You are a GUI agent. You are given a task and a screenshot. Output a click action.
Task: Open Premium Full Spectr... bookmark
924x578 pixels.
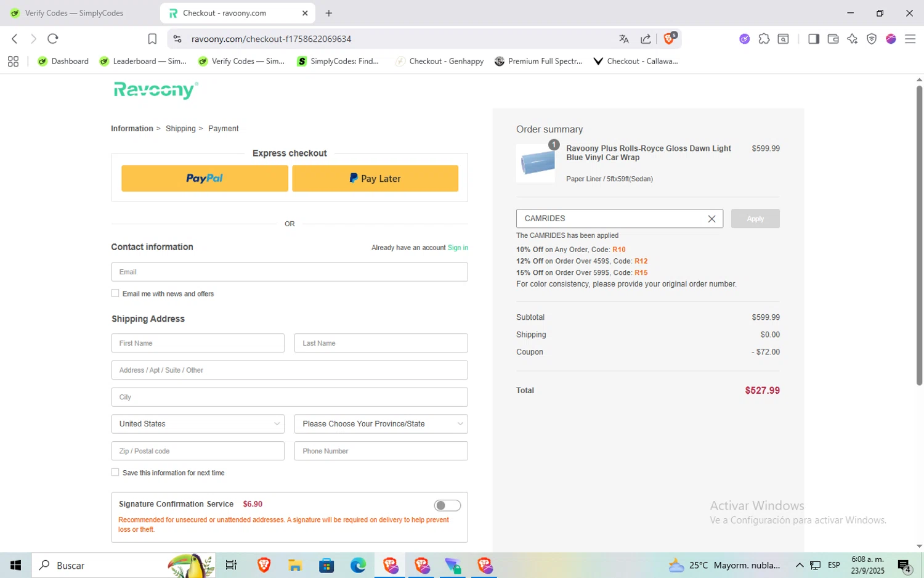[x=538, y=61]
